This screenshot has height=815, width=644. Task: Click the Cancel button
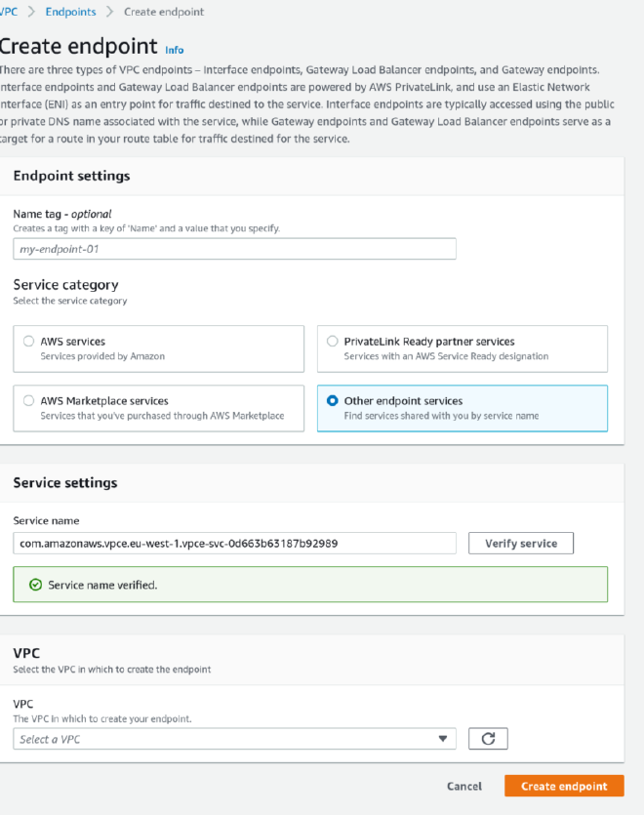[x=464, y=786]
